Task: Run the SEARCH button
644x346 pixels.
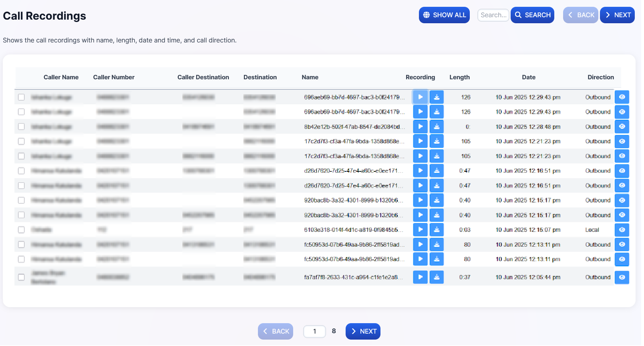Action: 532,15
